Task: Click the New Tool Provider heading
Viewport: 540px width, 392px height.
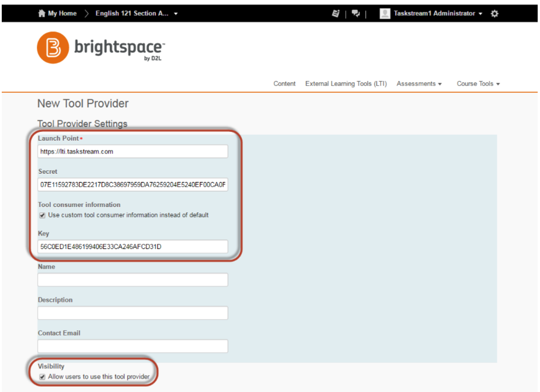Action: pyautogui.click(x=83, y=103)
